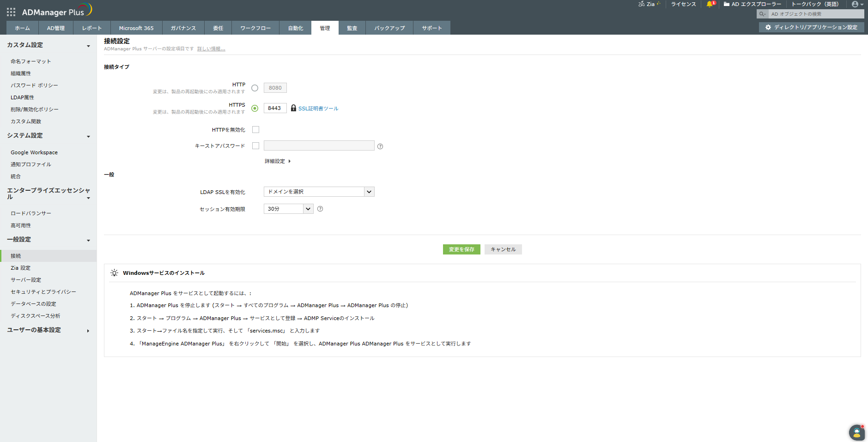
Task: Open パスワード ポリシー in sidebar
Action: tap(34, 85)
